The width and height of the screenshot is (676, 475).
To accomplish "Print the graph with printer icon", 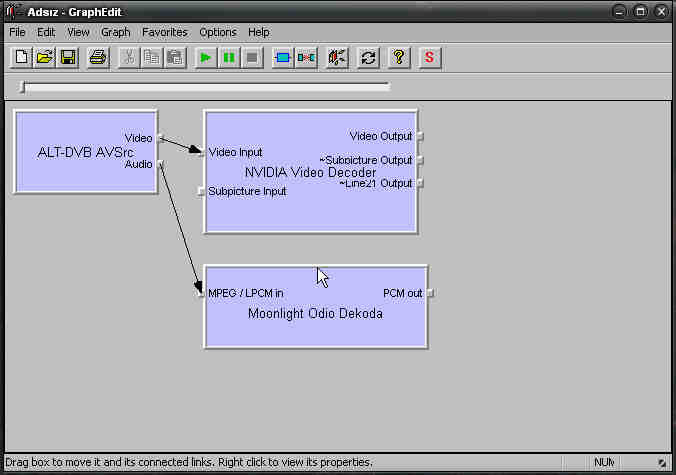I will pyautogui.click(x=98, y=57).
